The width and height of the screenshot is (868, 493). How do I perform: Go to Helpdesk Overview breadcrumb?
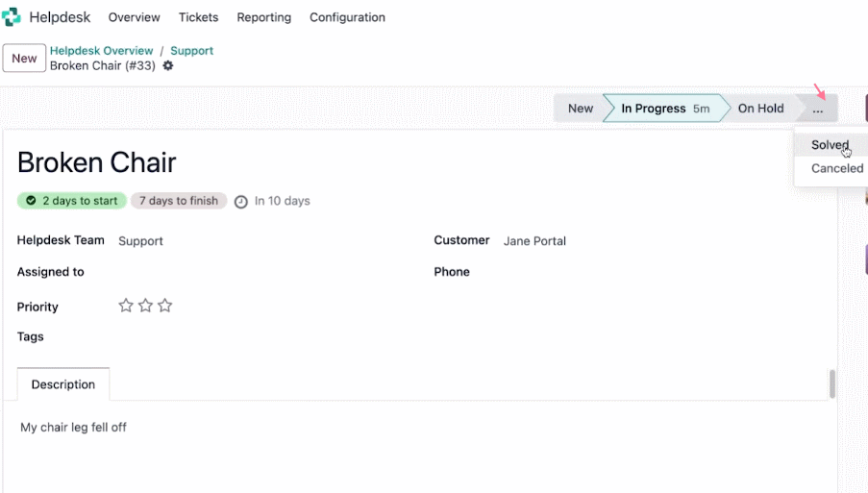click(x=101, y=50)
